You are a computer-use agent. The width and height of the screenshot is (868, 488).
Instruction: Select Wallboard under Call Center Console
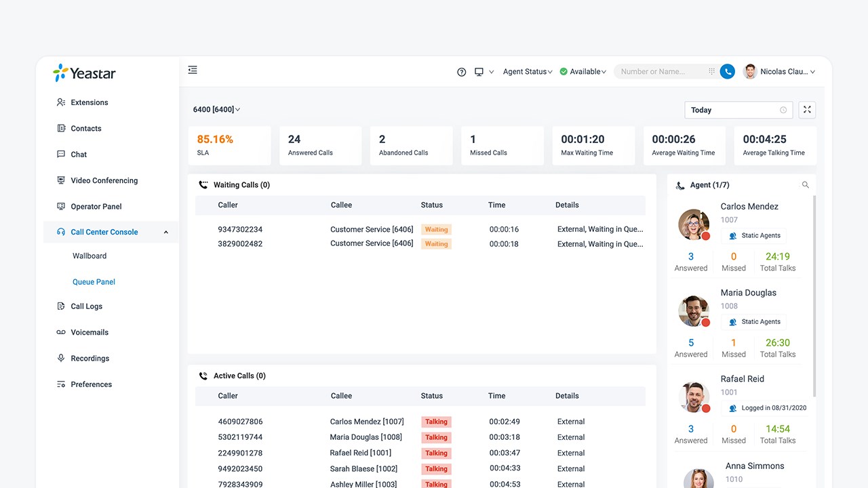90,256
